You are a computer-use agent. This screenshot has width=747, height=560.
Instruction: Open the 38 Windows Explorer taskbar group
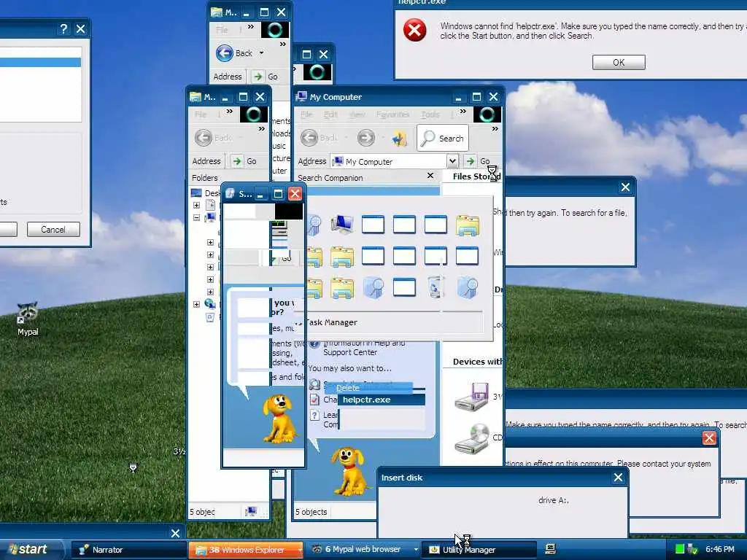[x=247, y=550]
